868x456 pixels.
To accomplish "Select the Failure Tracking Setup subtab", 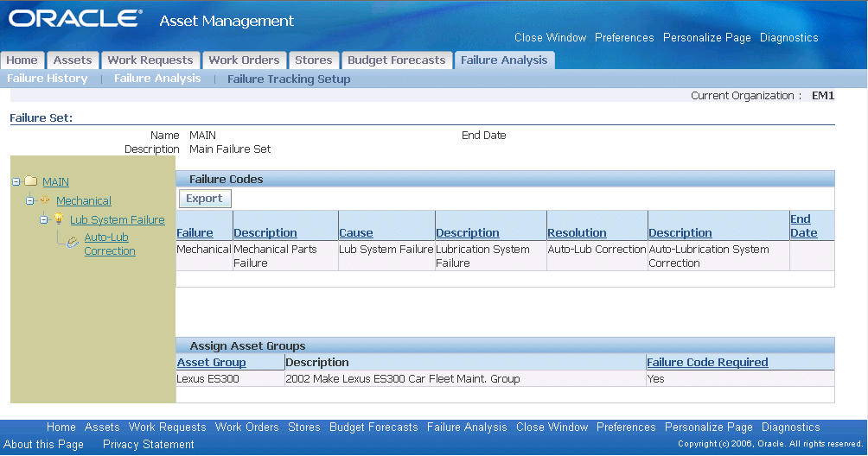I will (x=289, y=79).
